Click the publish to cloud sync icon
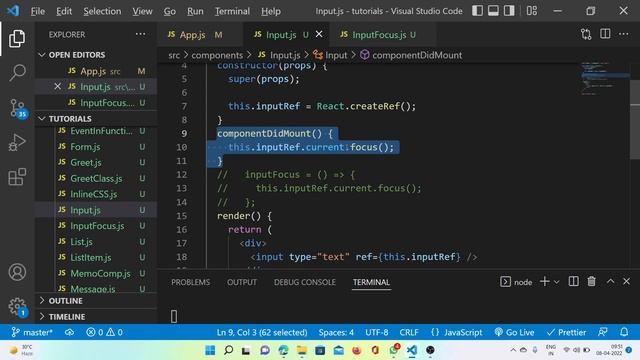640x360 pixels. click(x=69, y=332)
